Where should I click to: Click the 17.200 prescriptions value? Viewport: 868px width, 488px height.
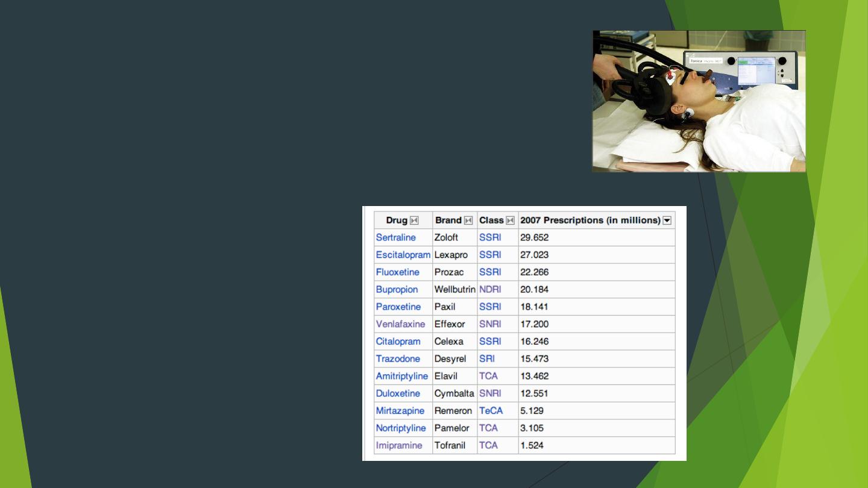click(535, 324)
